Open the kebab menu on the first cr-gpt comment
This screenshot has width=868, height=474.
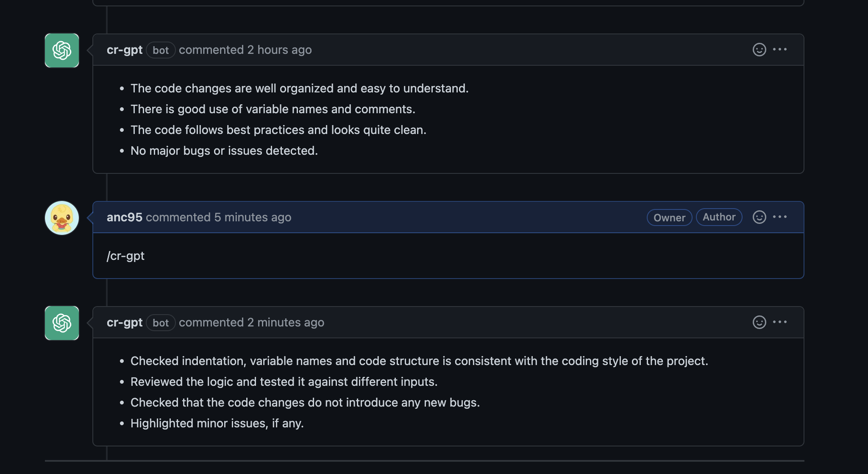pyautogui.click(x=781, y=50)
